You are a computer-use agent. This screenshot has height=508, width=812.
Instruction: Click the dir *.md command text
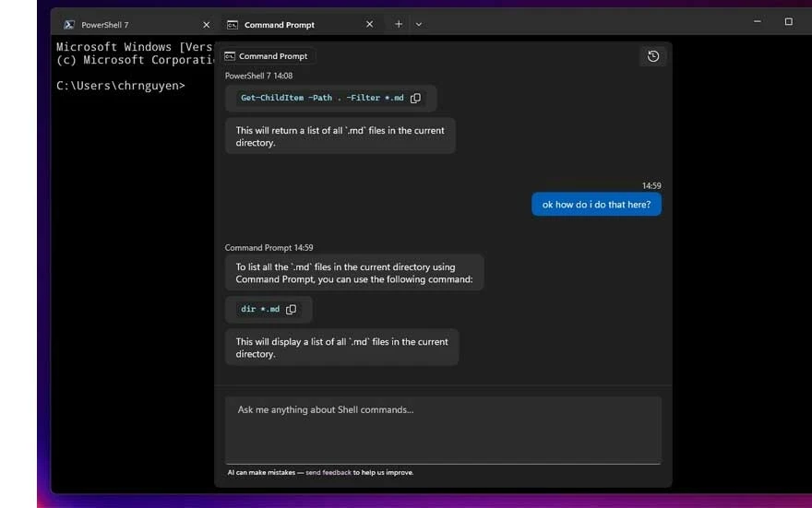(260, 309)
